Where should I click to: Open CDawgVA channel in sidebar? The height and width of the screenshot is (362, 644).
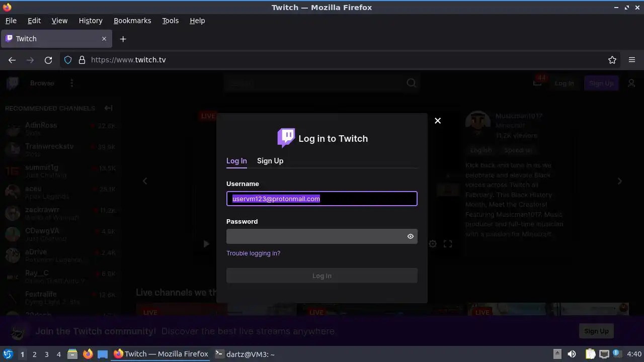[60, 235]
